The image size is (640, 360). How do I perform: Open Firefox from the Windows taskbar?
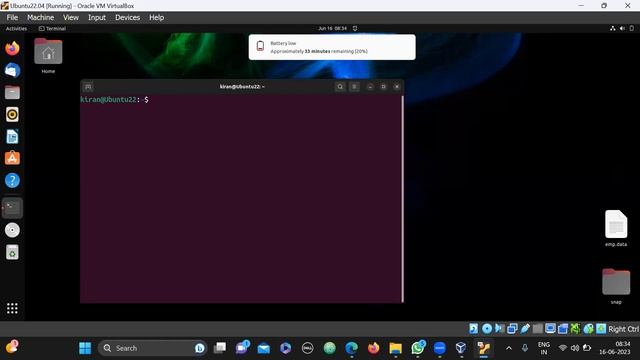coord(373,348)
